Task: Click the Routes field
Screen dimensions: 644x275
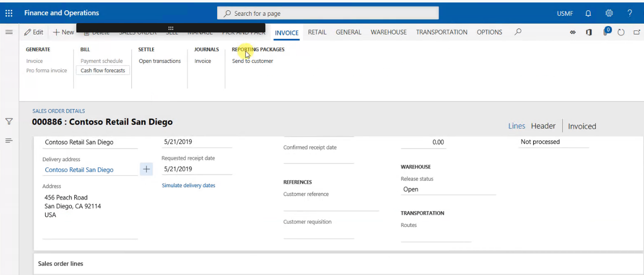Action: pos(436,236)
